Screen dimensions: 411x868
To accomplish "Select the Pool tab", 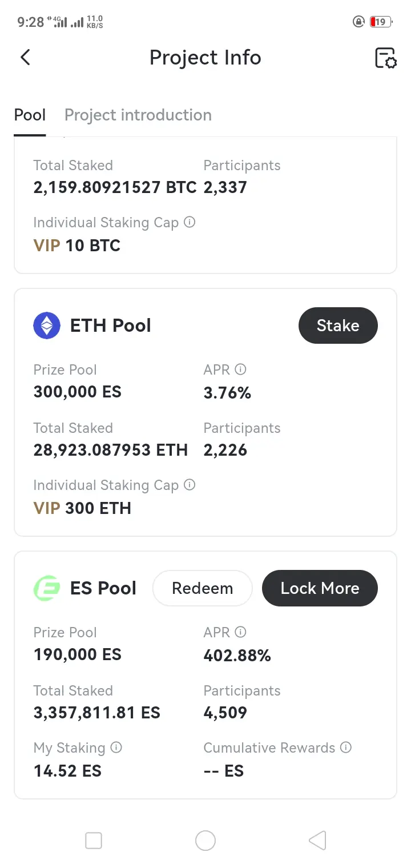I will tap(30, 115).
